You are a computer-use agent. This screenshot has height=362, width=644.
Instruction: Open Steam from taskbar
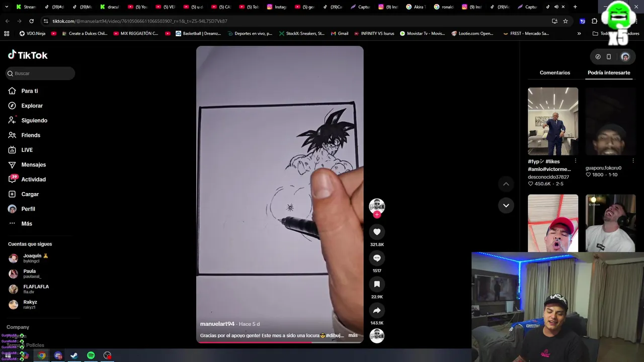(74, 355)
